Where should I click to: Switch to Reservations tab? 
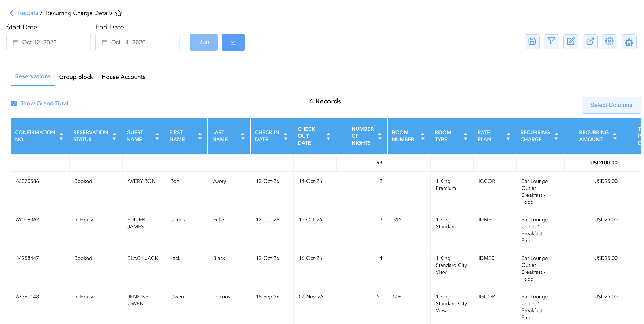point(33,76)
